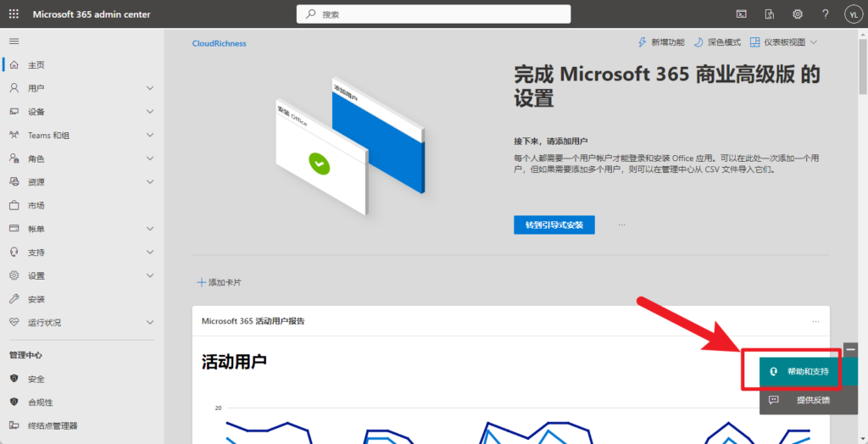Open Cloud Shell icon in header

click(741, 14)
